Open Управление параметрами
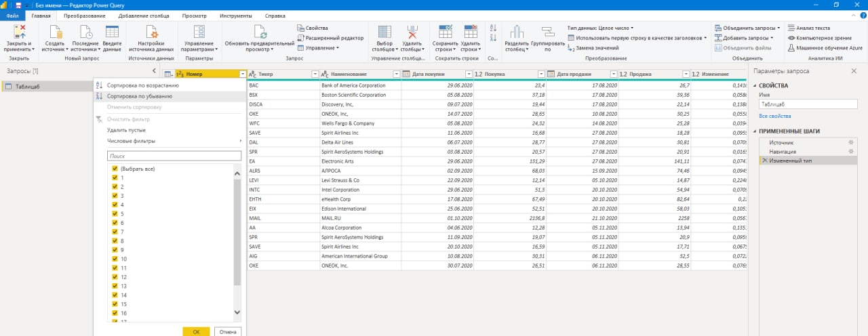The width and height of the screenshot is (868, 336). [199, 39]
